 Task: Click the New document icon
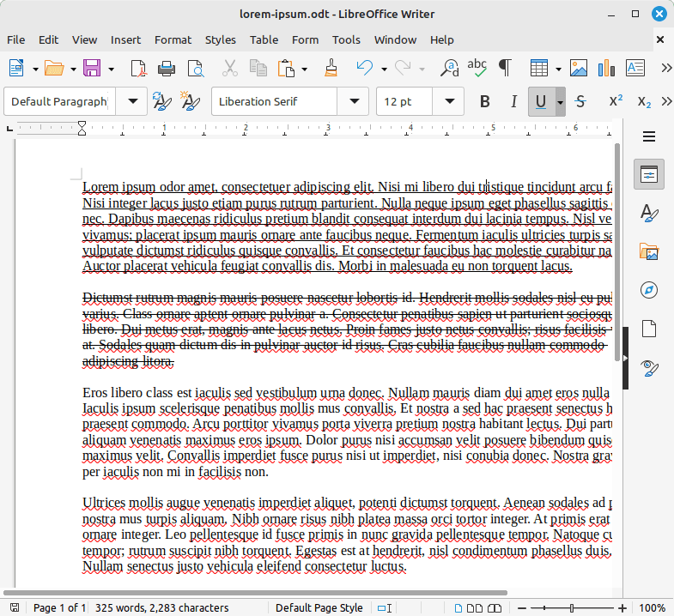(16, 69)
